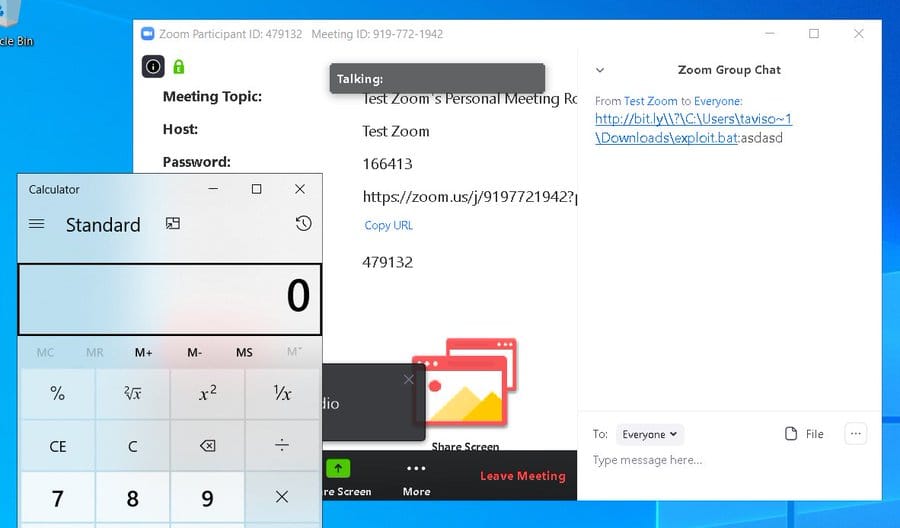
Task: Open the Calculator hamburger navigation menu
Action: pos(37,224)
